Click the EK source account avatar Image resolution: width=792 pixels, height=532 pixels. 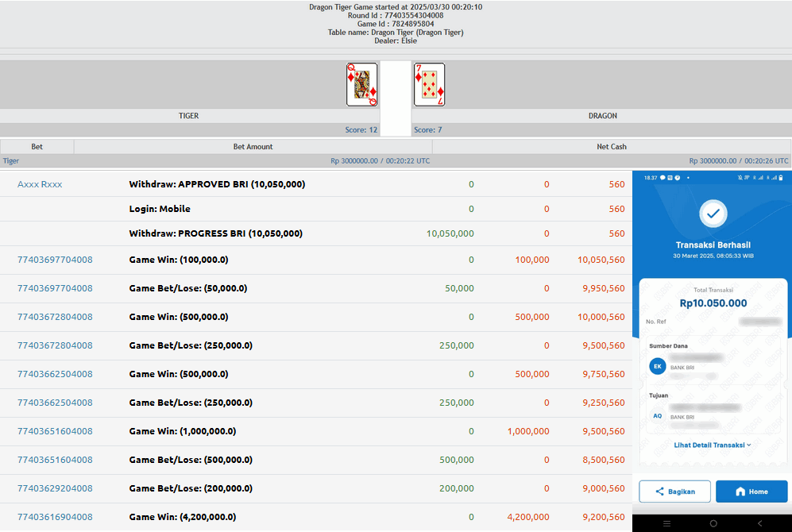point(657,366)
